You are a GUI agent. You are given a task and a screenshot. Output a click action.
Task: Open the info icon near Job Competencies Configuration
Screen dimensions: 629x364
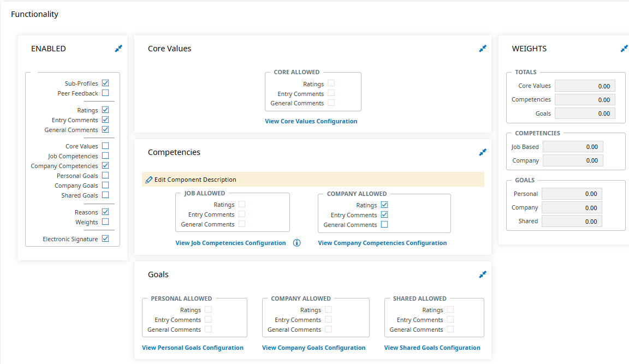point(297,243)
